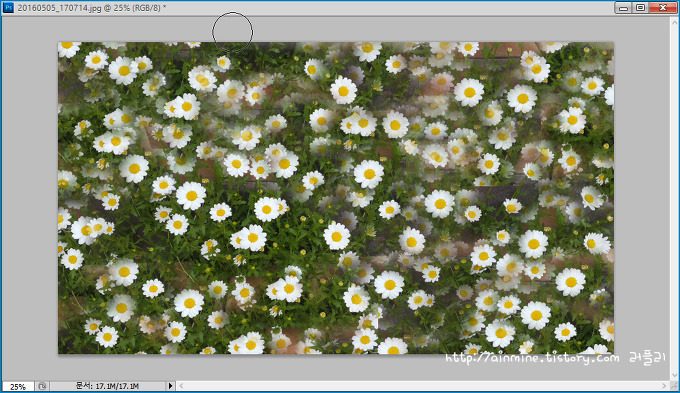This screenshot has width=680, height=393.
Task: Click the document size text 문서: 17.1M/17.1M
Action: tap(107, 386)
